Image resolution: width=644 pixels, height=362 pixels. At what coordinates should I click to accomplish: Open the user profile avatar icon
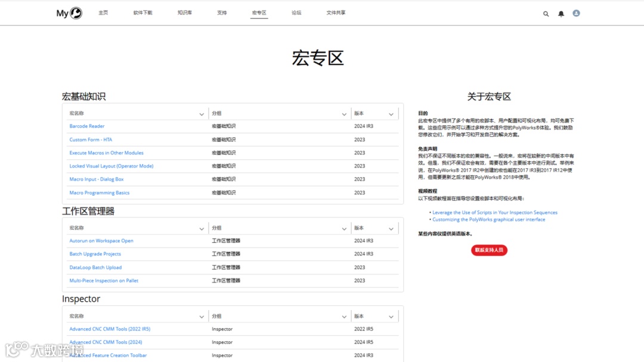tap(576, 13)
